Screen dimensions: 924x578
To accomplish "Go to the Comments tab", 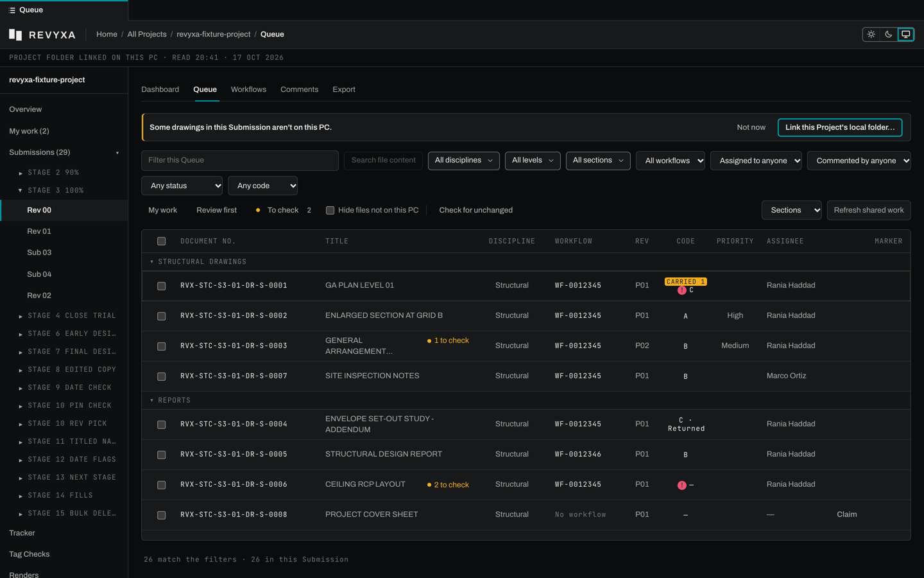I will 299,89.
